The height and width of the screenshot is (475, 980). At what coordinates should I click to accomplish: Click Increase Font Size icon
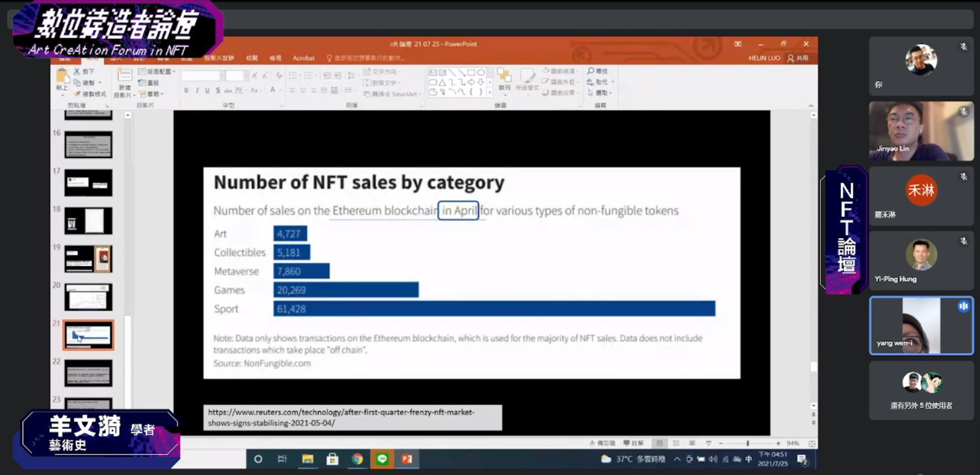[x=255, y=76]
